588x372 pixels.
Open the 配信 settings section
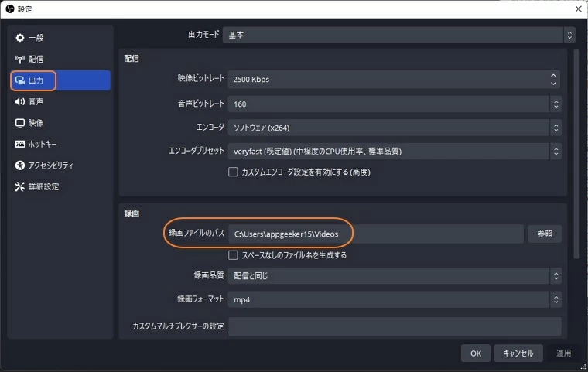point(60,59)
